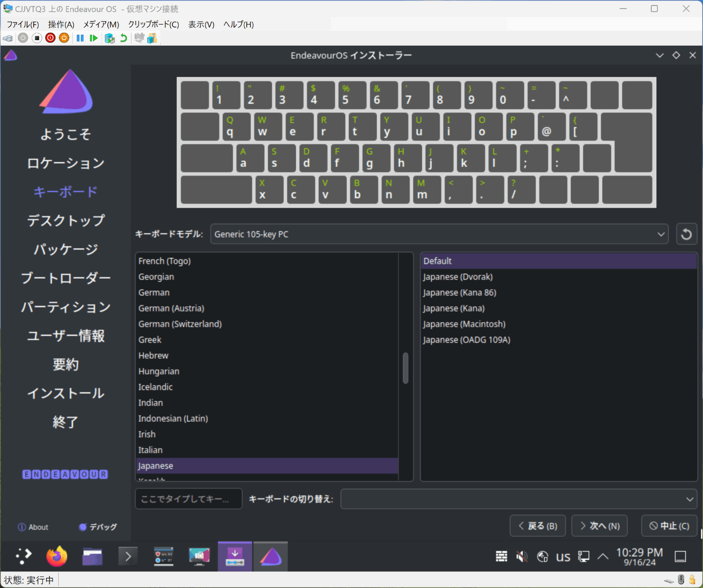Select Japanese (OADG 109A) variant
703x588 pixels.
coord(559,340)
